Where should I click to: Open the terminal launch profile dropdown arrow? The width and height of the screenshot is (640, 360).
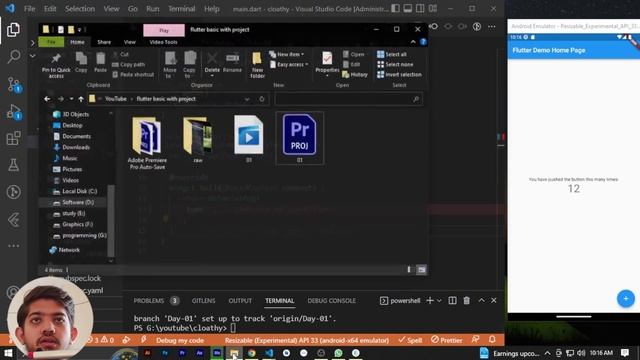point(439,300)
